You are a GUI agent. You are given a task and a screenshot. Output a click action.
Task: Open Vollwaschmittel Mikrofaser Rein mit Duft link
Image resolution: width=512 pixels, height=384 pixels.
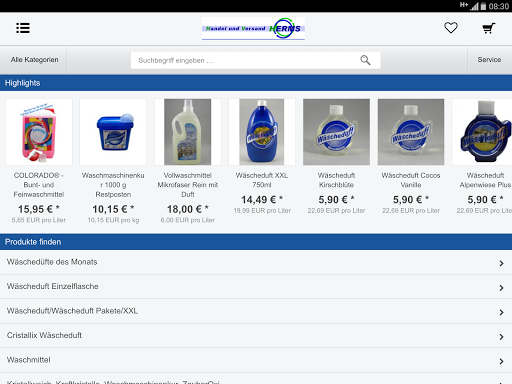point(188,185)
